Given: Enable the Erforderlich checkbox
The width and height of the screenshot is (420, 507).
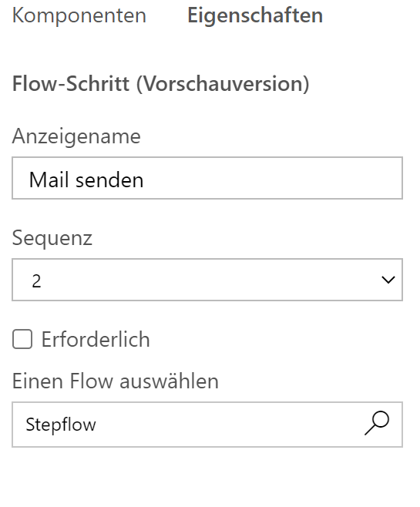Looking at the screenshot, I should tap(22, 339).
